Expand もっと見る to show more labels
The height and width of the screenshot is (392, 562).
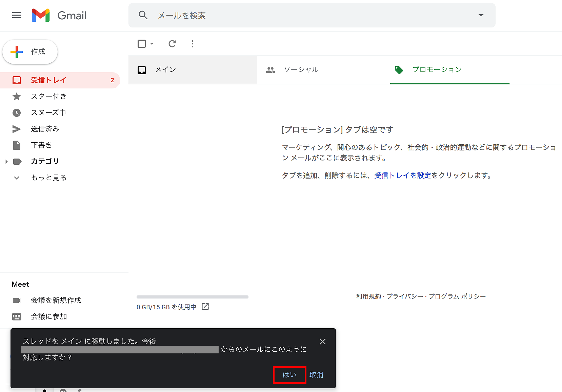tap(48, 178)
